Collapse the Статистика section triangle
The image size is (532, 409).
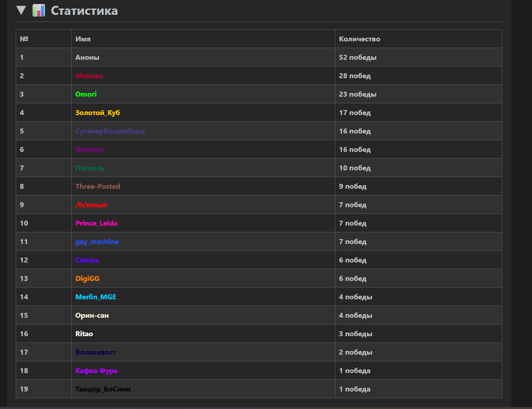tap(21, 10)
